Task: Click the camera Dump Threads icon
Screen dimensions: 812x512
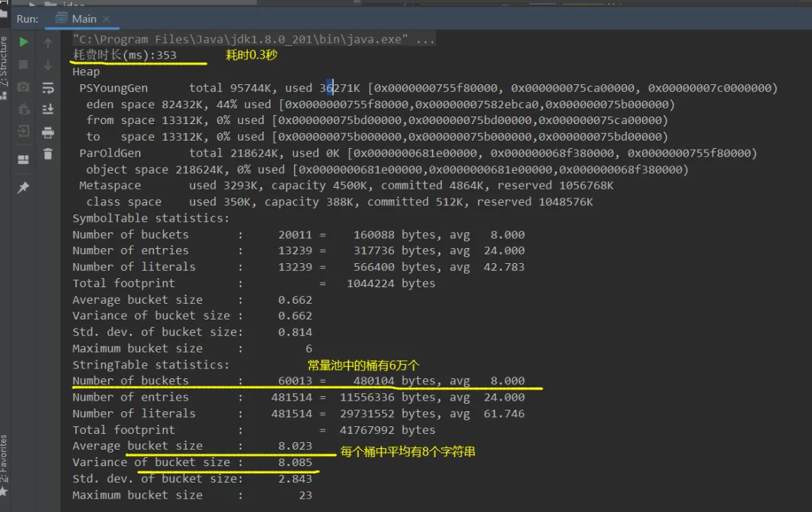Action: (23, 87)
